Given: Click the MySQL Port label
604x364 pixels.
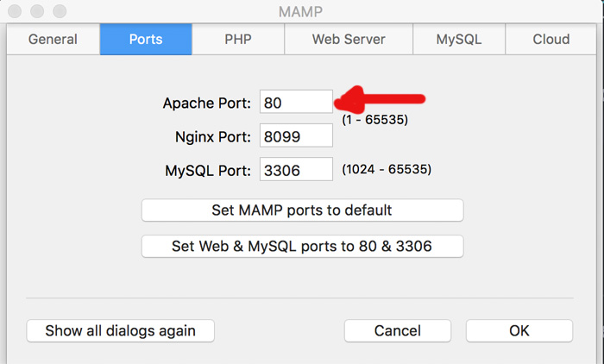Looking at the screenshot, I should [x=208, y=171].
